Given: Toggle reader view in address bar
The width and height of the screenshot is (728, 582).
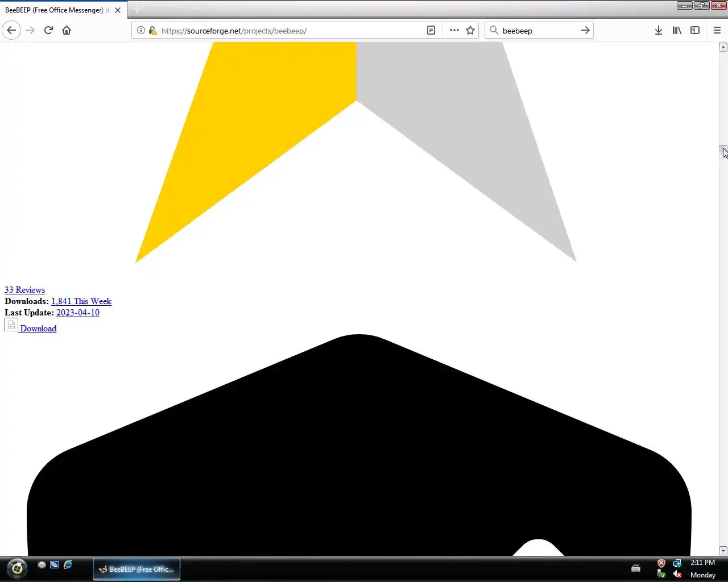Looking at the screenshot, I should [x=431, y=30].
